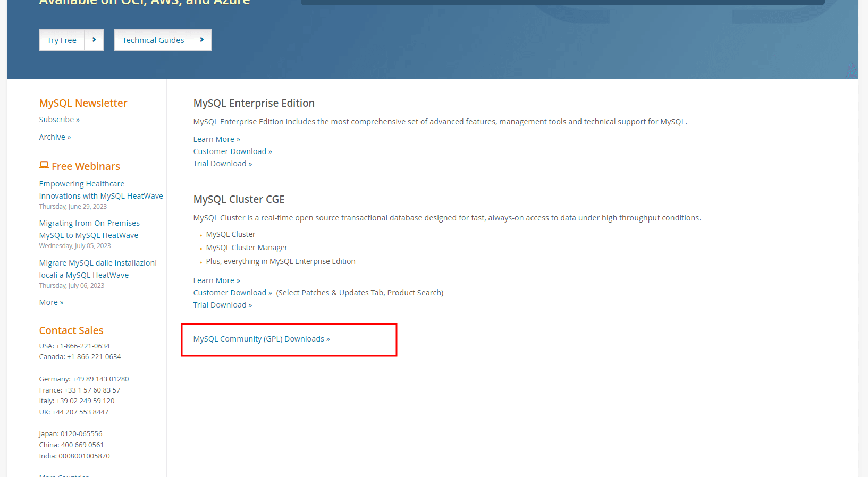Click the Contact Sales heading

point(71,330)
